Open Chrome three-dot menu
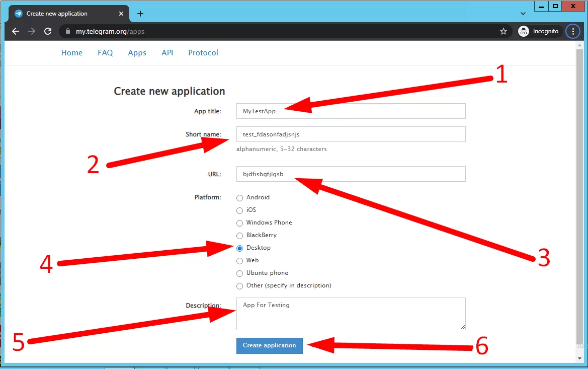Image resolution: width=588 pixels, height=369 pixels. (573, 31)
